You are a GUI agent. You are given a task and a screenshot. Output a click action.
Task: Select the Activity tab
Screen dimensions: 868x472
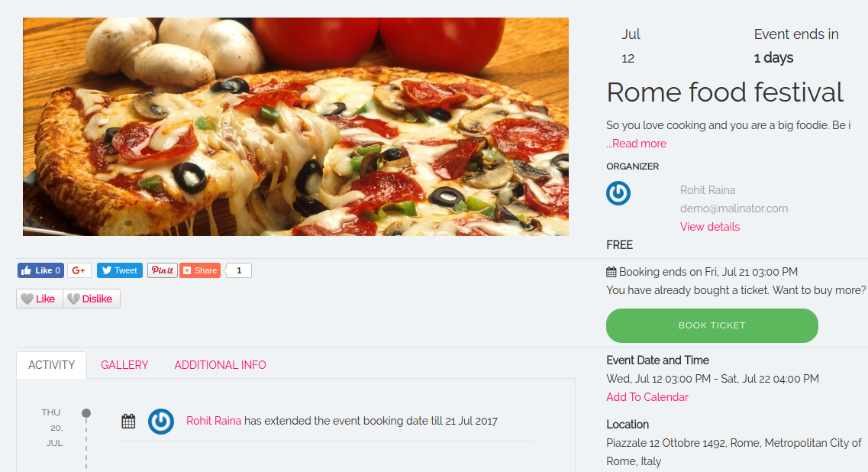(52, 365)
